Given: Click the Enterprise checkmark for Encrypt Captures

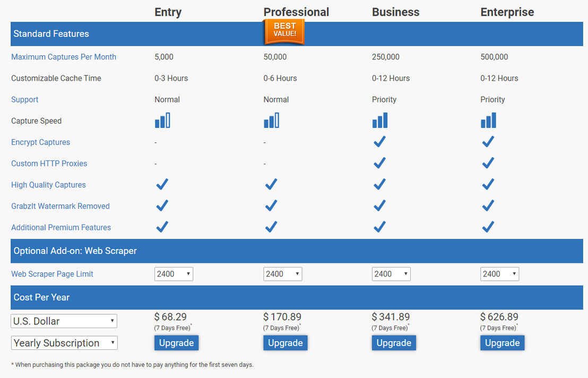Looking at the screenshot, I should (488, 141).
